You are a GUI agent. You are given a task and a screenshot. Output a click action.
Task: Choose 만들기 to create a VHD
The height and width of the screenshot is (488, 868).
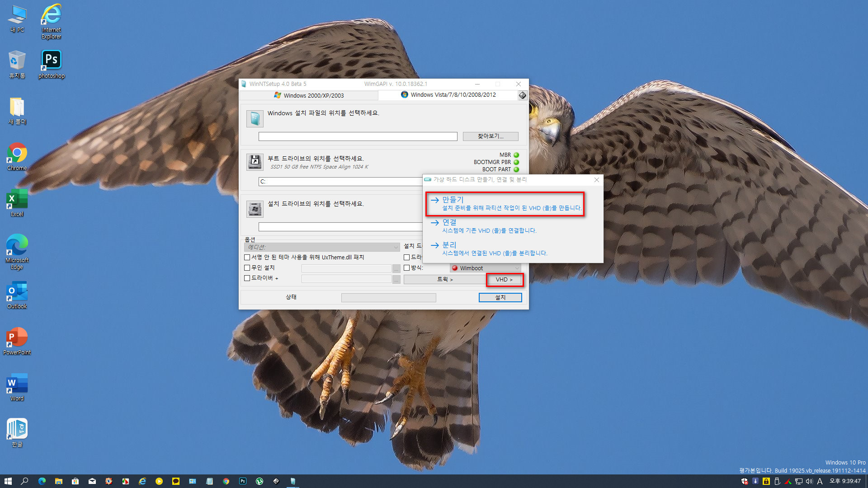coord(505,204)
